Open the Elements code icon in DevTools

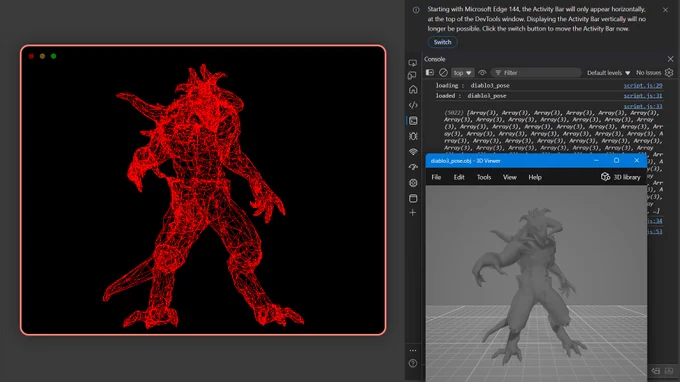pyautogui.click(x=413, y=105)
